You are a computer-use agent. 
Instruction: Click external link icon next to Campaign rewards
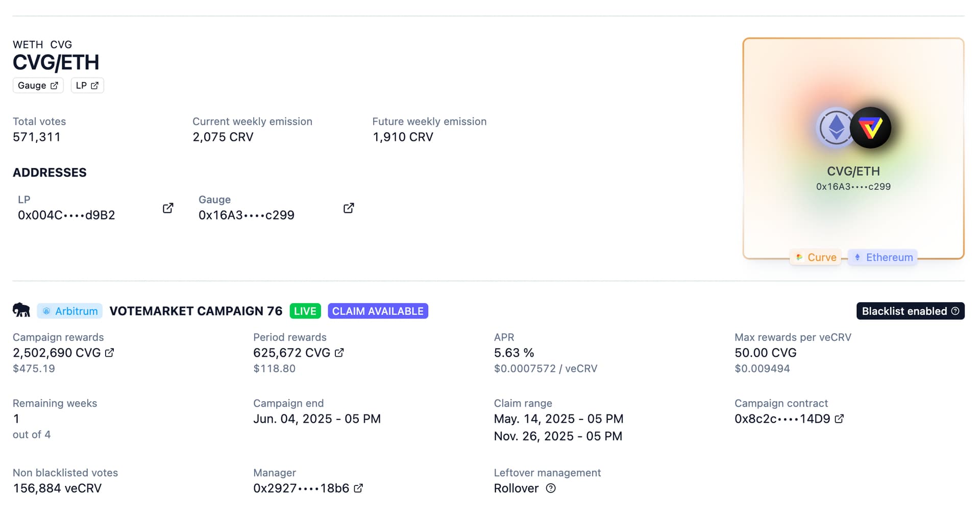109,353
